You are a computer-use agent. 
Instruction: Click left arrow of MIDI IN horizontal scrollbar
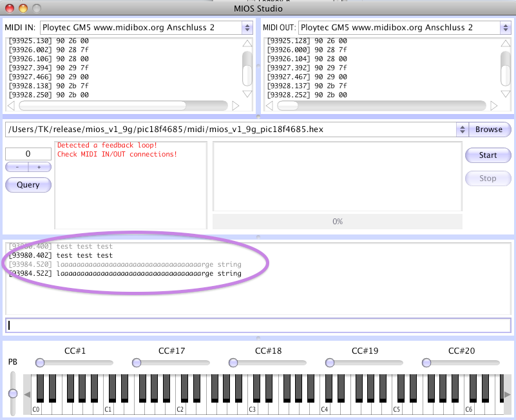pos(11,106)
